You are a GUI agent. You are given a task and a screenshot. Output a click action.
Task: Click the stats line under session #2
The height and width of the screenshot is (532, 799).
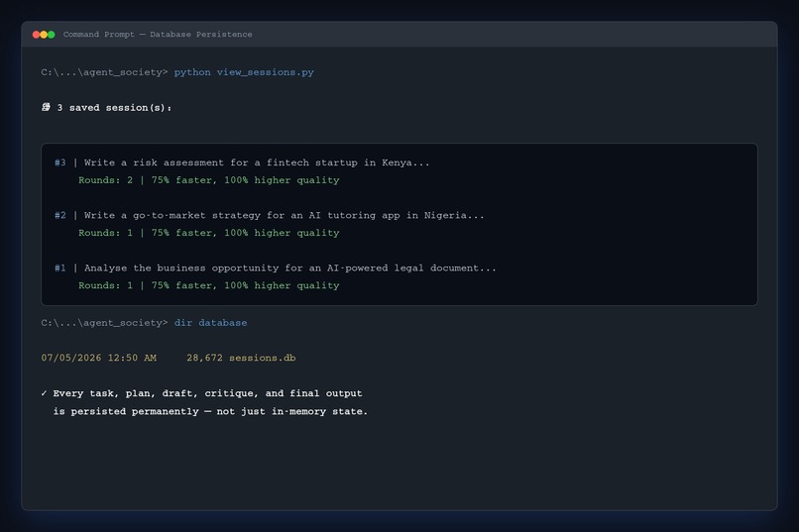click(208, 233)
